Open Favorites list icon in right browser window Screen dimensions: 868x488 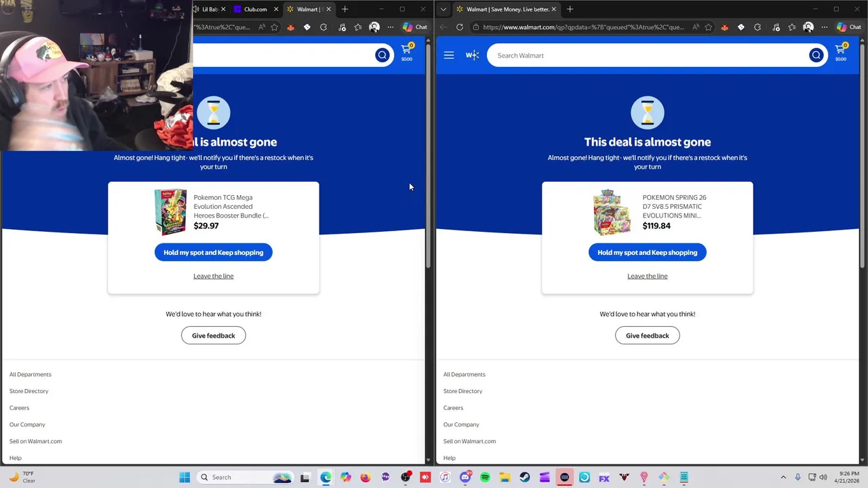[x=792, y=27]
